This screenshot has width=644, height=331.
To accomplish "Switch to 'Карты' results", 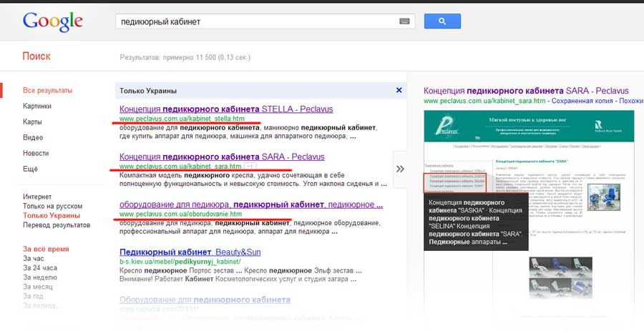I will point(32,122).
